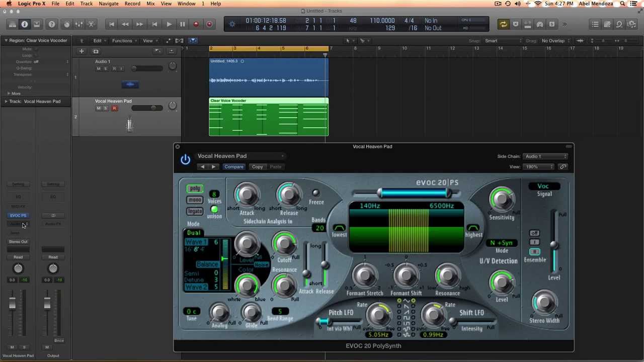Click the plug-in Link chain icon

pyautogui.click(x=563, y=166)
